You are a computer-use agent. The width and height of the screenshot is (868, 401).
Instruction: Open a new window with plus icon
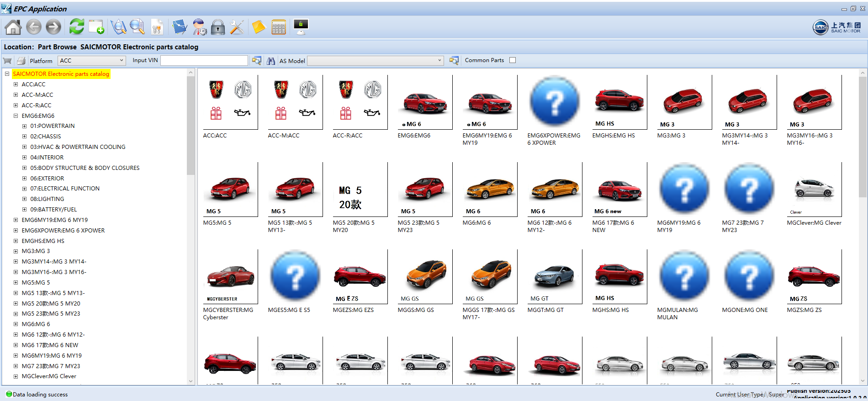[x=96, y=27]
